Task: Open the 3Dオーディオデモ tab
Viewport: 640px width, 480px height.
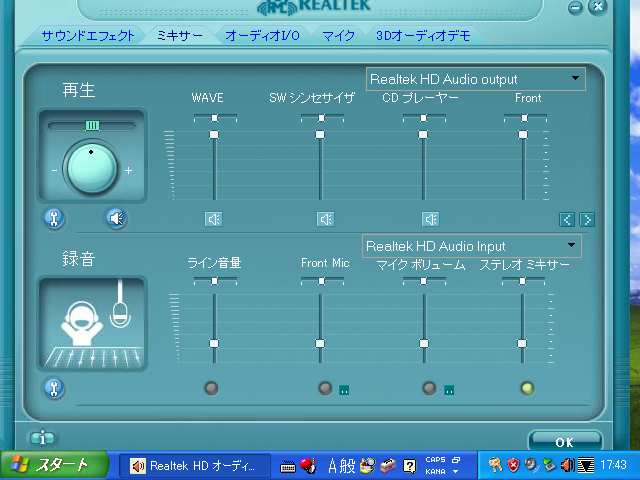Action: point(423,36)
